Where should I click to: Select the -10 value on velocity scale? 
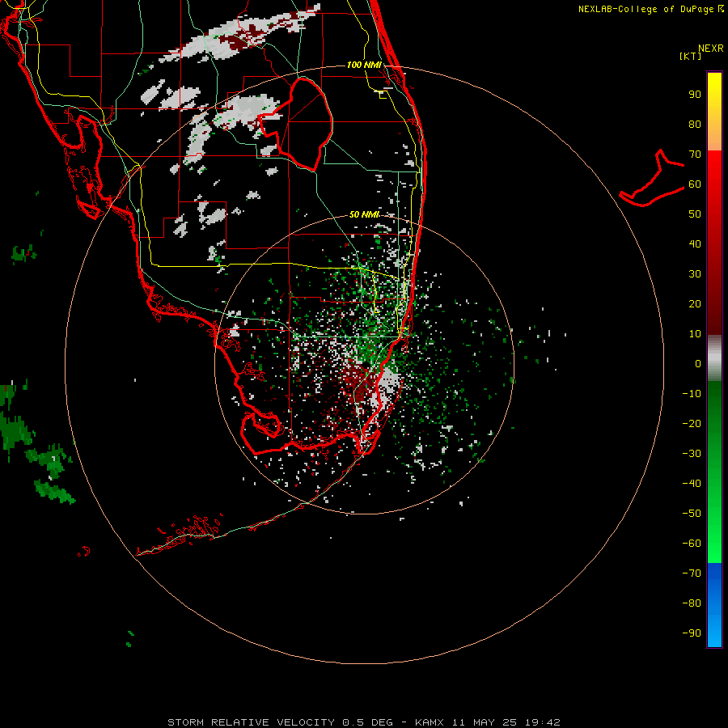tap(692, 394)
